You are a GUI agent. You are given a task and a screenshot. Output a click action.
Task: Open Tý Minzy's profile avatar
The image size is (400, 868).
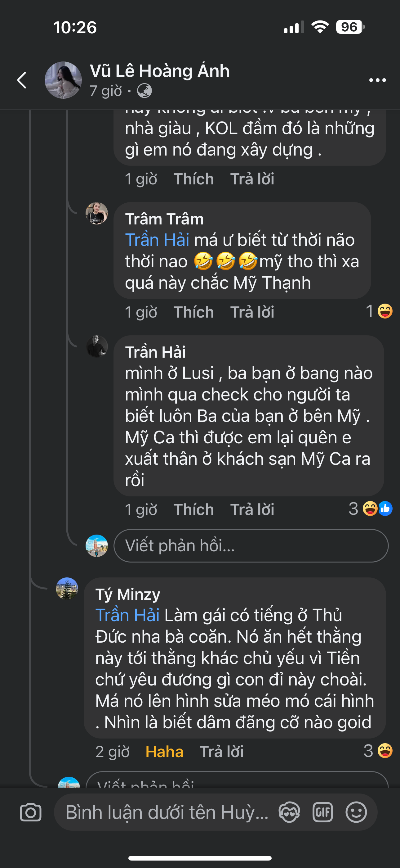tap(67, 589)
